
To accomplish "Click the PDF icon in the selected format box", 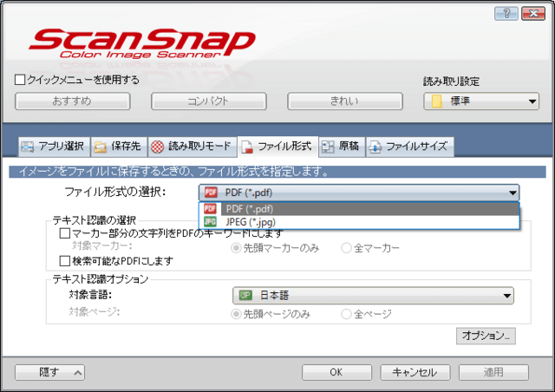I will click(211, 193).
